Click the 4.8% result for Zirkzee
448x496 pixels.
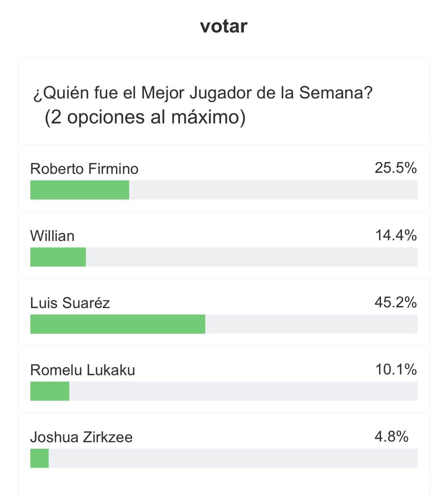tap(391, 437)
